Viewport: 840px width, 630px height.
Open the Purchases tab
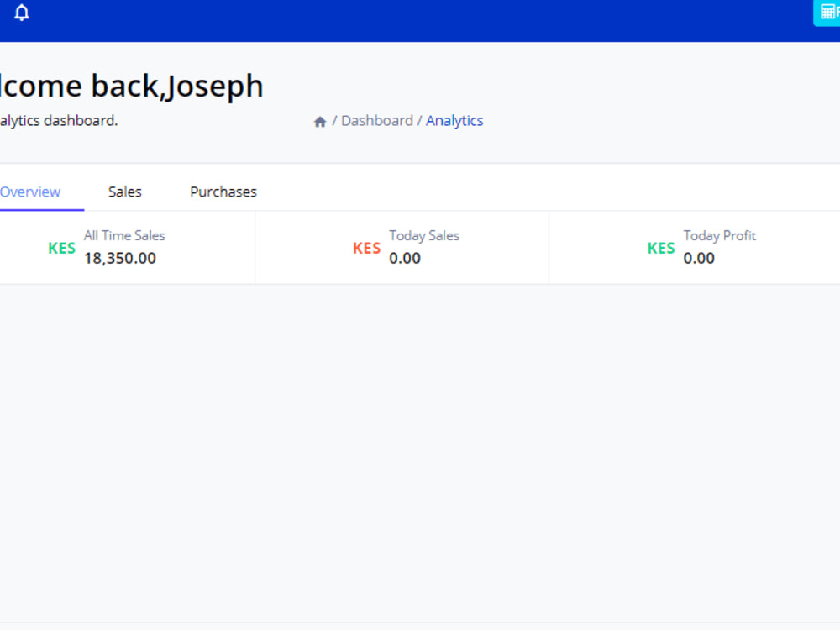pos(223,192)
